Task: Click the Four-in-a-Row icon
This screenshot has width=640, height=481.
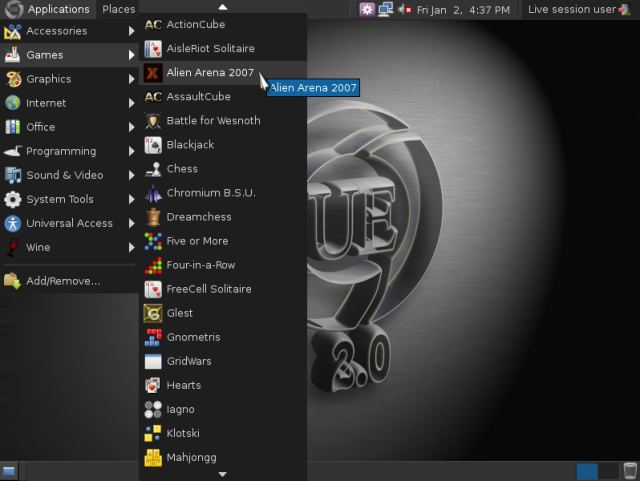Action: [153, 265]
